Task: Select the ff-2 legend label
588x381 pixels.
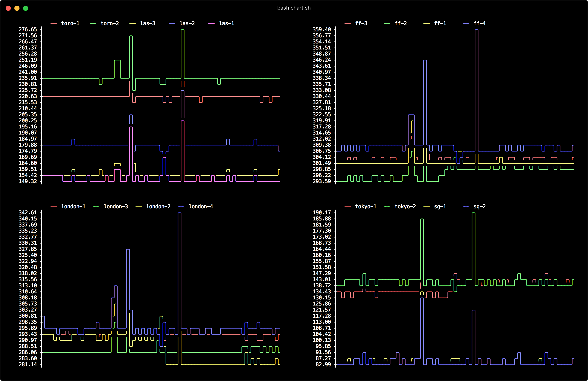Action: [401, 23]
